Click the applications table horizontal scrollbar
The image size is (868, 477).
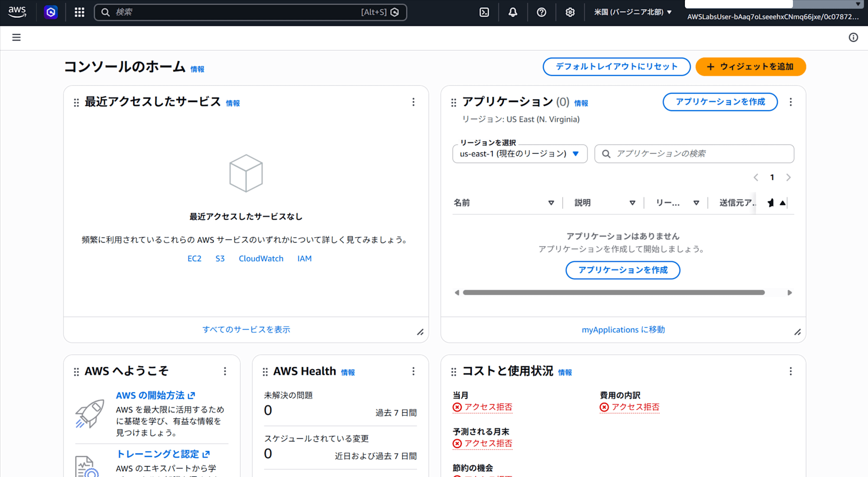614,293
